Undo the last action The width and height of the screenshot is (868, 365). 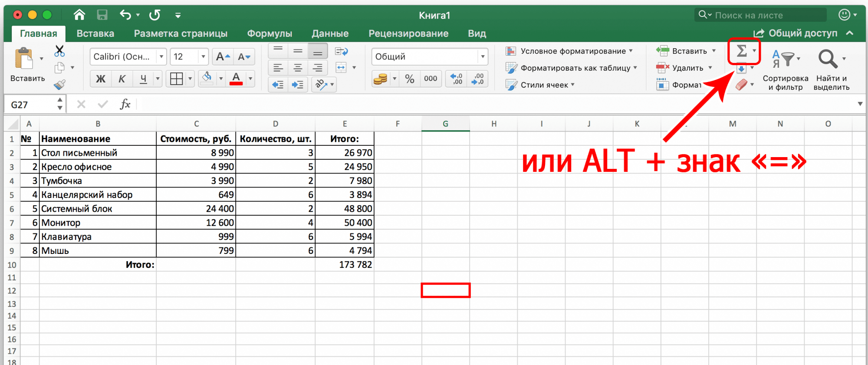(125, 15)
